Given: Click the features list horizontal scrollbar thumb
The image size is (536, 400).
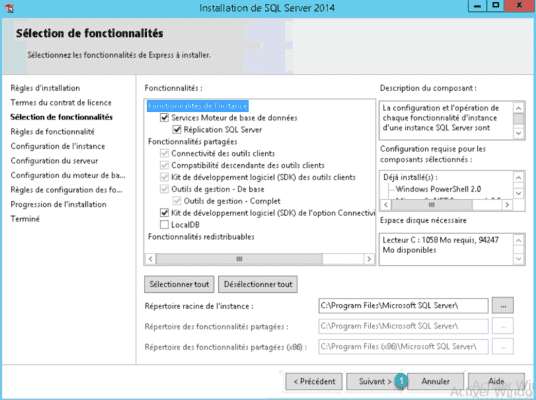Looking at the screenshot, I should [239, 259].
